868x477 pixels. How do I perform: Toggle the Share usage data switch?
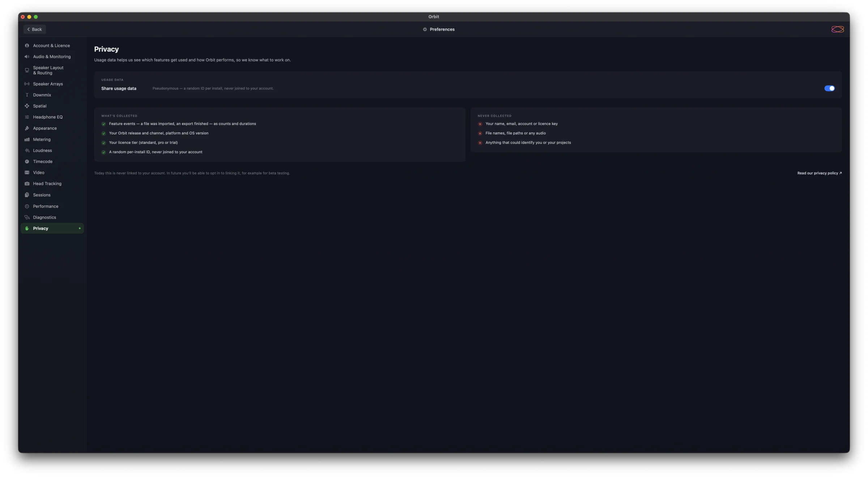829,89
